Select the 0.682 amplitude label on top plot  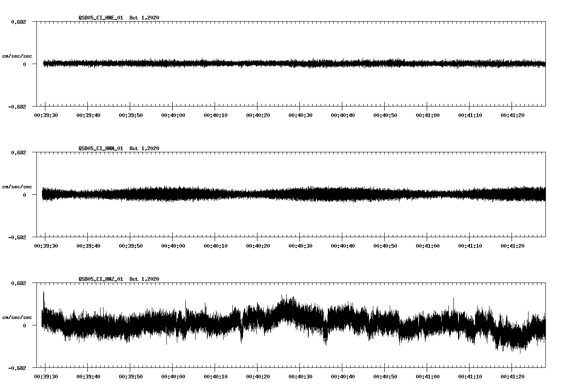pos(19,22)
